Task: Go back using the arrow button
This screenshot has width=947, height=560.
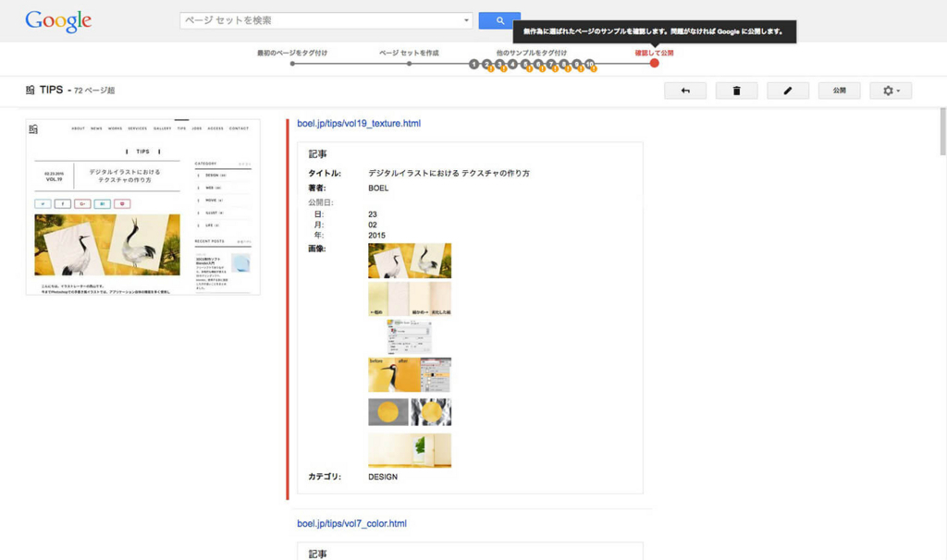Action: click(685, 91)
